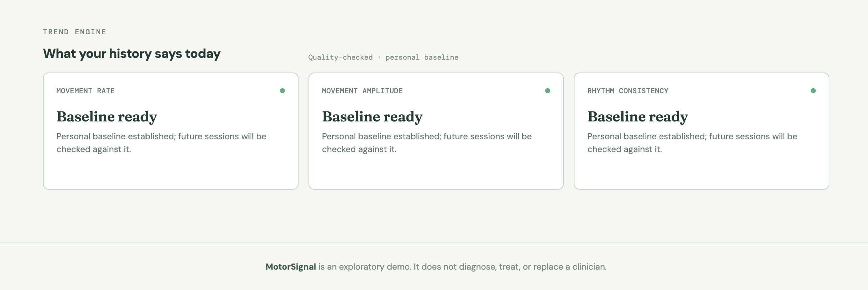This screenshot has height=290, width=868.
Task: Click empty area inside the Movement Rate card
Action: click(171, 173)
